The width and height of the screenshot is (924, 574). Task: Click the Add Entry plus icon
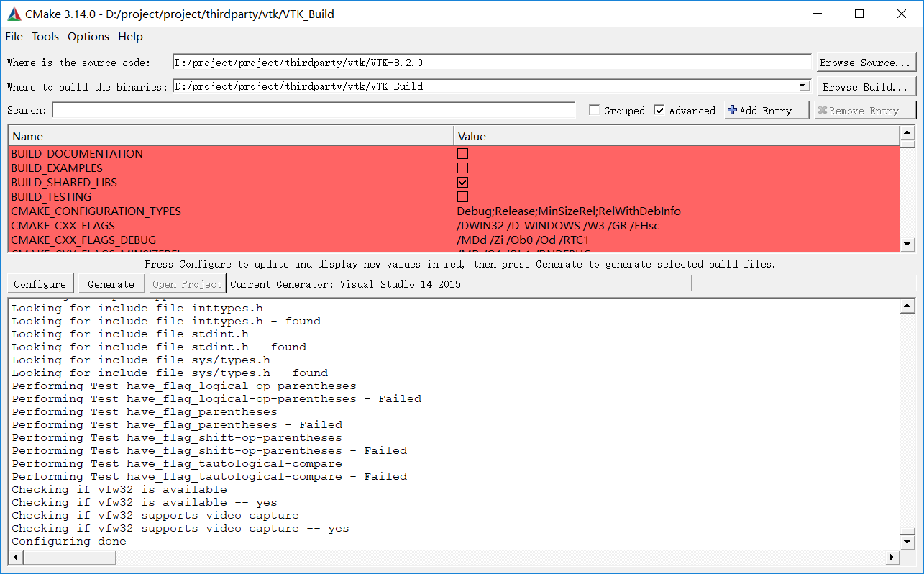(733, 109)
